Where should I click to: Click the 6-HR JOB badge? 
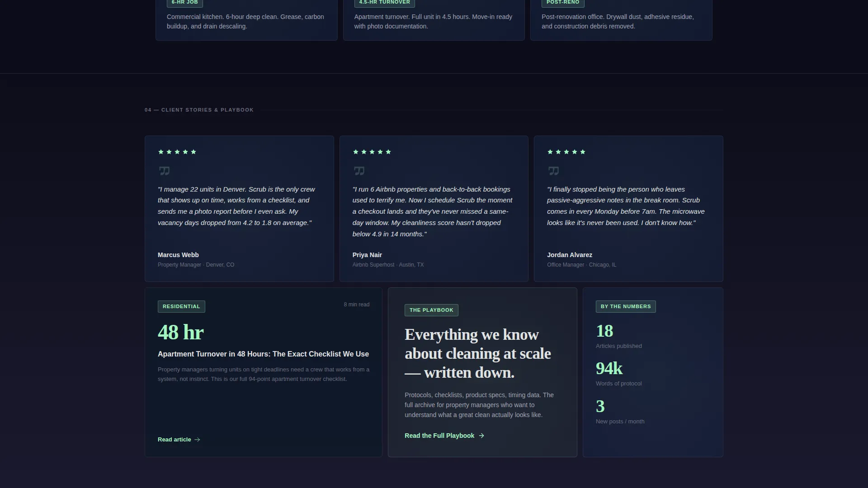(x=184, y=3)
